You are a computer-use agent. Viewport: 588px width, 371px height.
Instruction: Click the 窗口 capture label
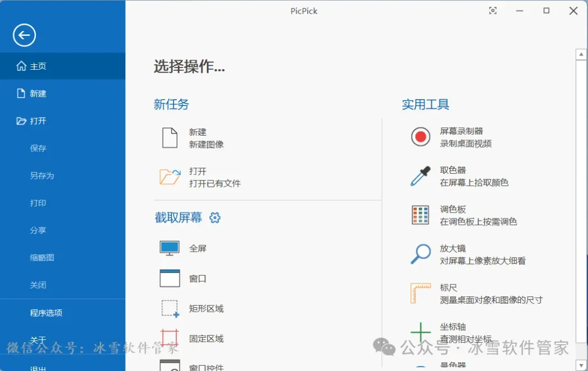(198, 279)
